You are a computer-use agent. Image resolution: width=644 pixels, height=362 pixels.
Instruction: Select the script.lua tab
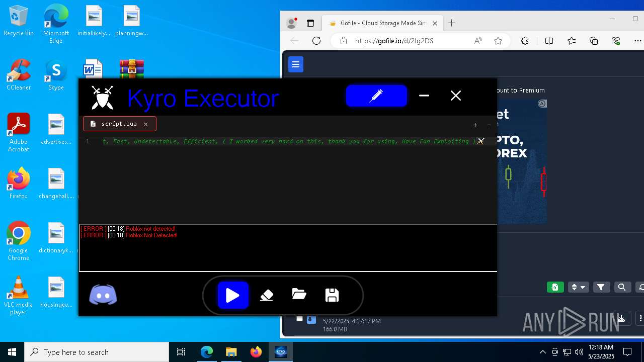pyautogui.click(x=119, y=124)
